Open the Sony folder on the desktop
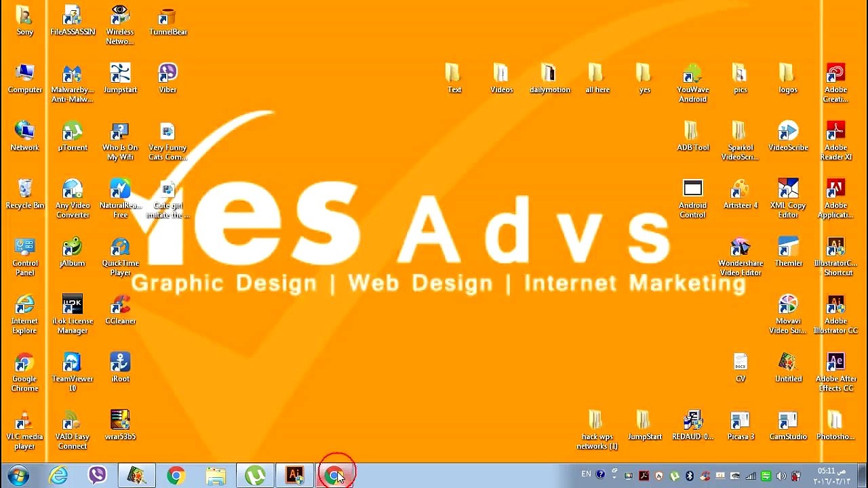 pyautogui.click(x=24, y=21)
